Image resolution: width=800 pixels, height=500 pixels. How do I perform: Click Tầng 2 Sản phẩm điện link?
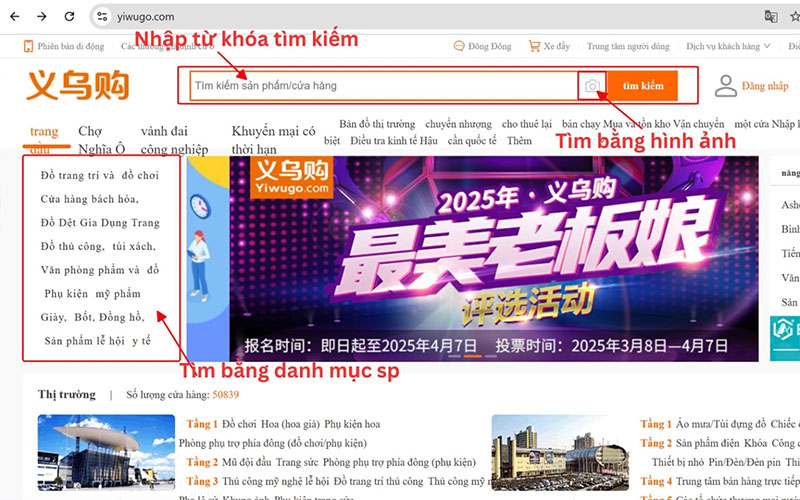708,443
